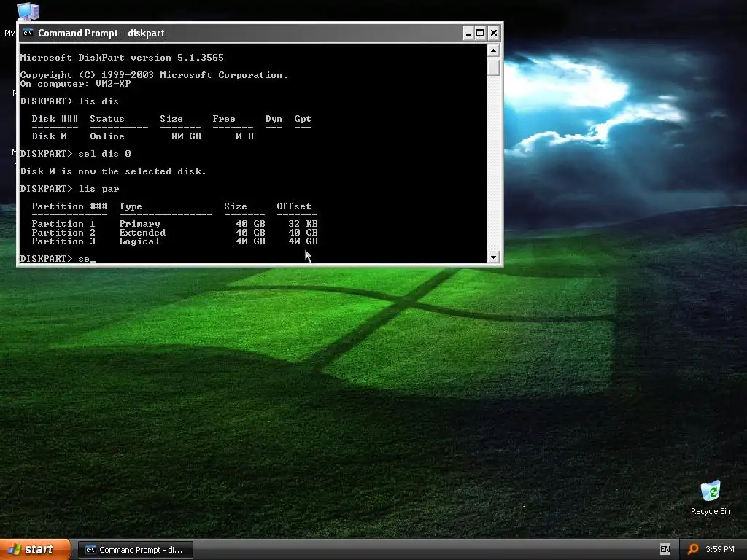Click the '32 KB' offset value

point(303,224)
